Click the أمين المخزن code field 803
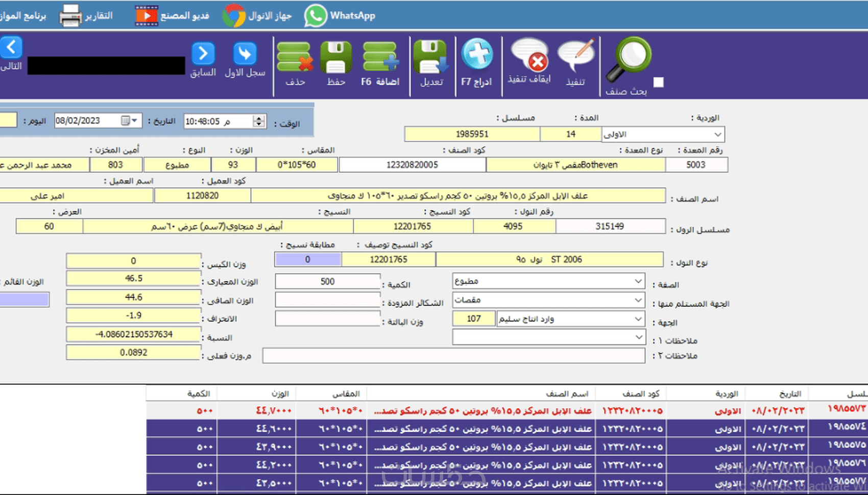 click(115, 165)
